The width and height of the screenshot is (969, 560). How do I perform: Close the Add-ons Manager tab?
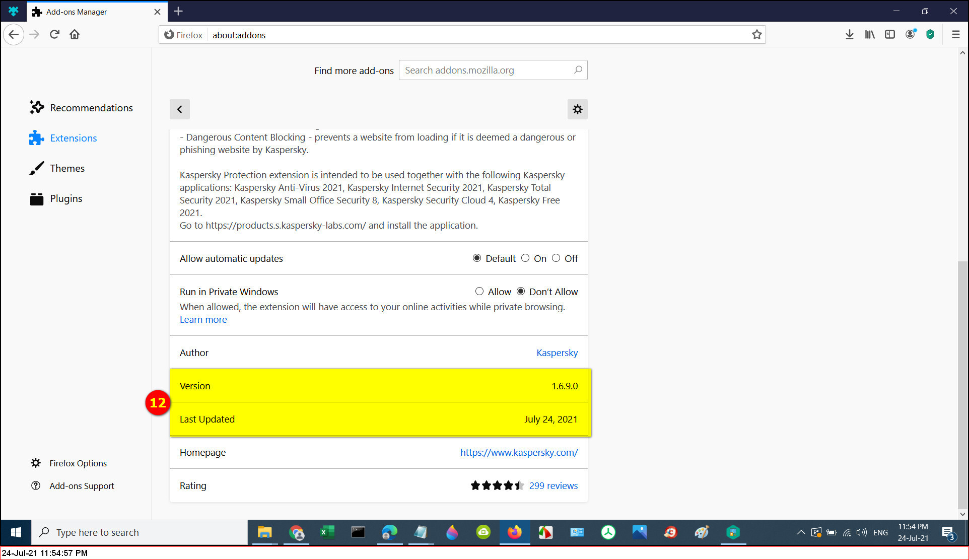coord(157,12)
